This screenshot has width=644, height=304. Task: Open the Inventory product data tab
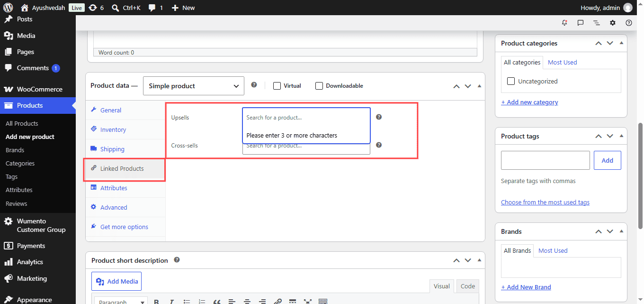tap(125, 129)
